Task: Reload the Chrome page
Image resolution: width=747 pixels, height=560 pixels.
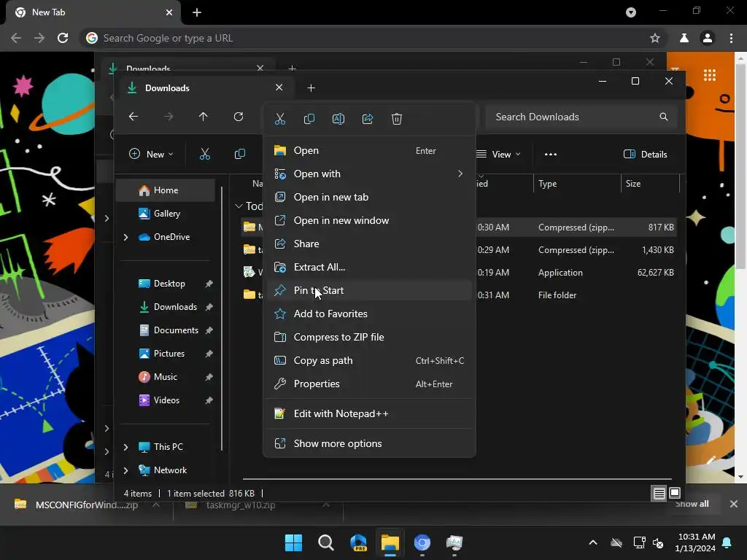Action: pyautogui.click(x=63, y=38)
